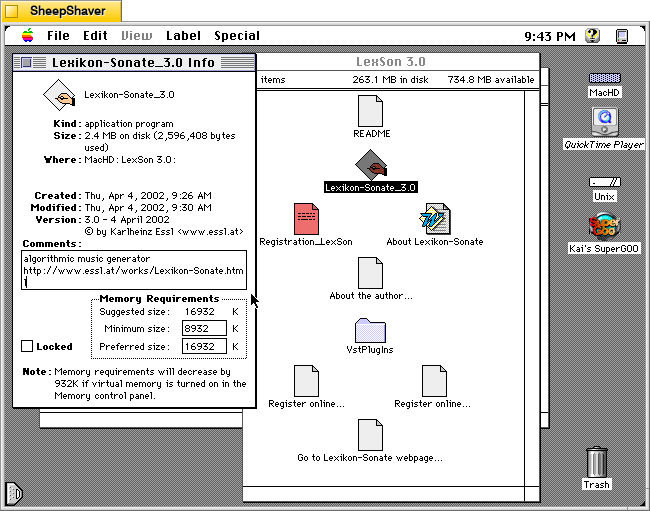The width and height of the screenshot is (650, 511).
Task: Open the Help balloon menu icon
Action: [x=593, y=36]
